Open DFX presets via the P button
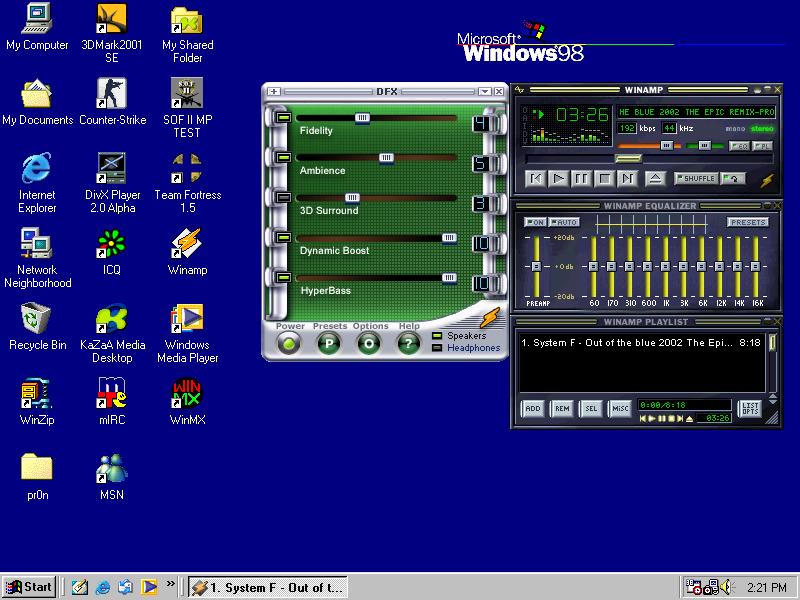This screenshot has height=600, width=800. (x=327, y=343)
